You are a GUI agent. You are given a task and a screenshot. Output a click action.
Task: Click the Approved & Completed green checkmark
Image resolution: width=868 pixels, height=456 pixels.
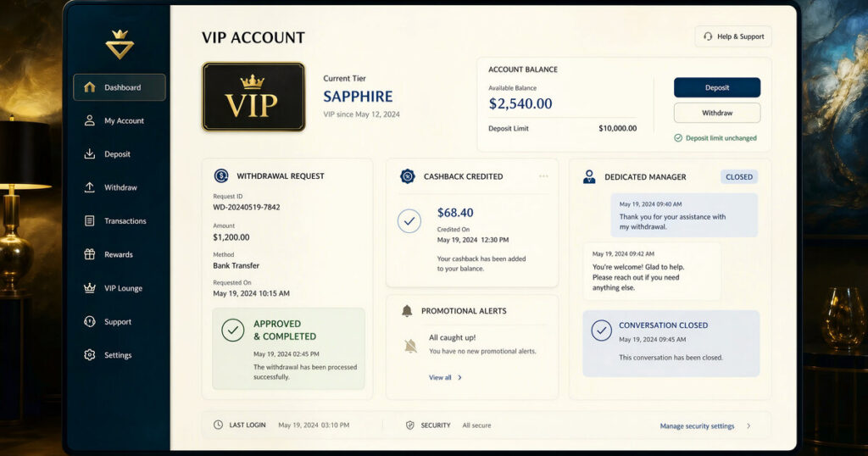(233, 330)
